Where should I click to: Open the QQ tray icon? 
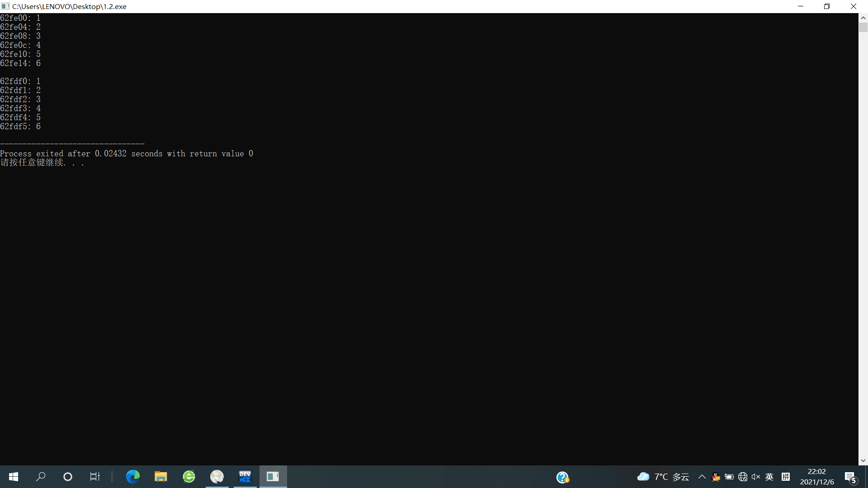click(716, 477)
